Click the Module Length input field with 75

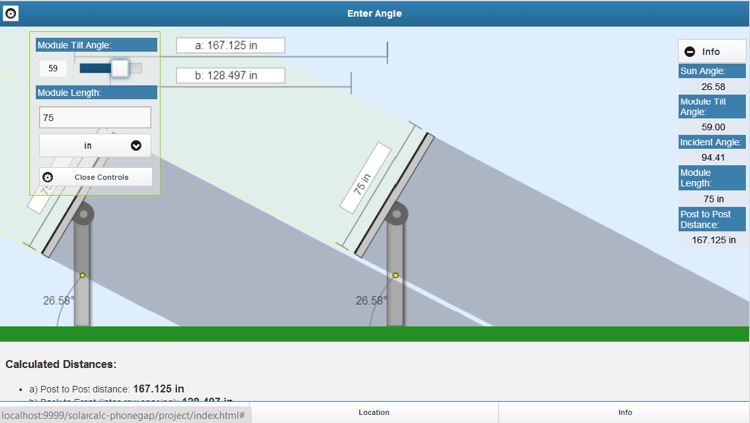click(95, 117)
